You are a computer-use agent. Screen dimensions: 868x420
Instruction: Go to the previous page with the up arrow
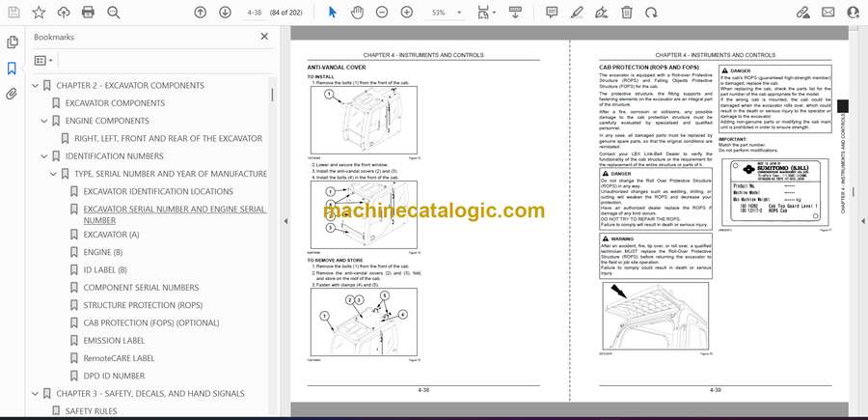tap(200, 13)
